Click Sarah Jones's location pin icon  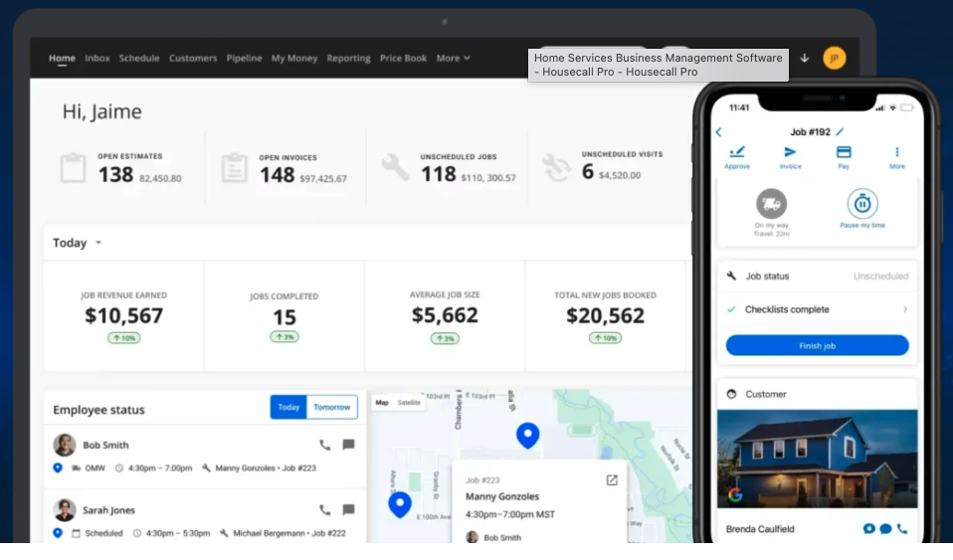coord(58,533)
